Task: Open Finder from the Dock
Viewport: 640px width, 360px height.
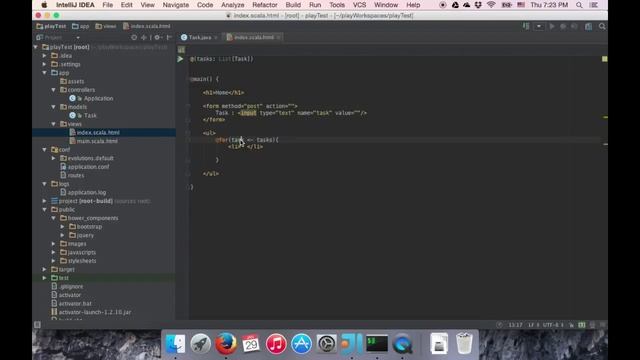Action: [176, 343]
